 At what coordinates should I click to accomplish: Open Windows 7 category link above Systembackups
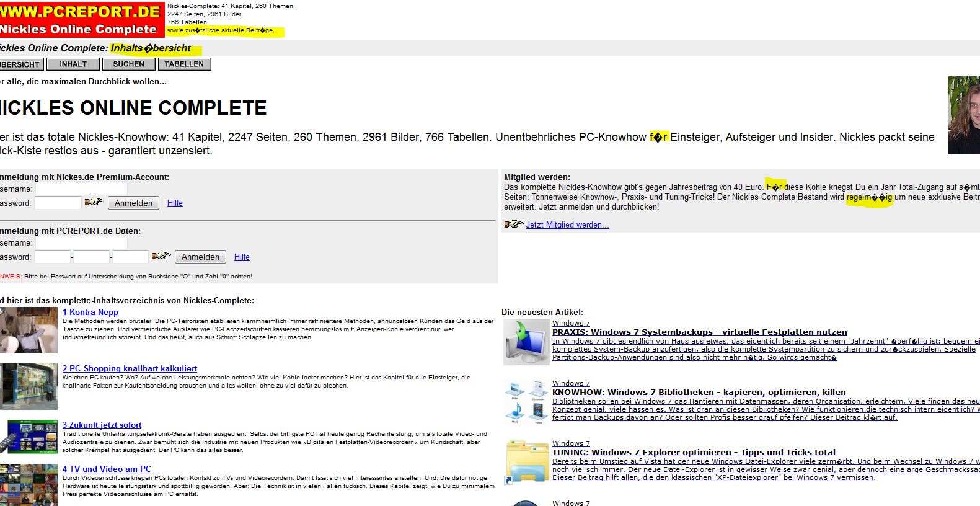pyautogui.click(x=571, y=323)
